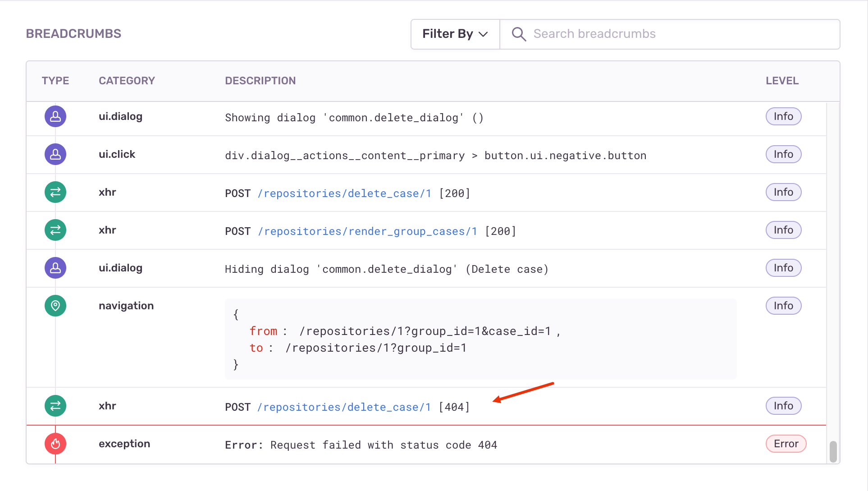The image size is (868, 491).
Task: Click xhr arrows icon for delete_case [404]
Action: (55, 406)
